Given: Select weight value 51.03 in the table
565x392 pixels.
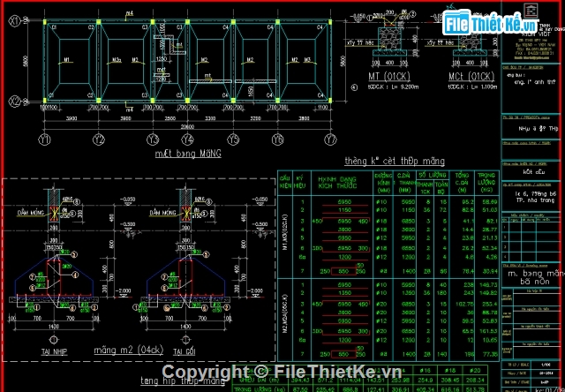Looking at the screenshot, I should (x=488, y=210).
